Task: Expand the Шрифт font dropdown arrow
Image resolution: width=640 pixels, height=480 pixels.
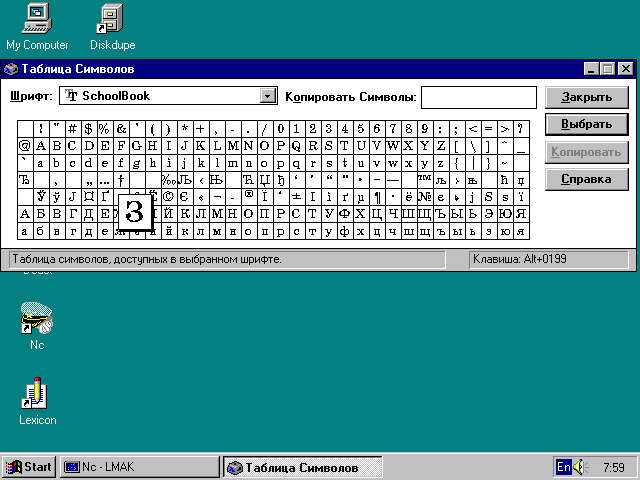Action: [267, 96]
